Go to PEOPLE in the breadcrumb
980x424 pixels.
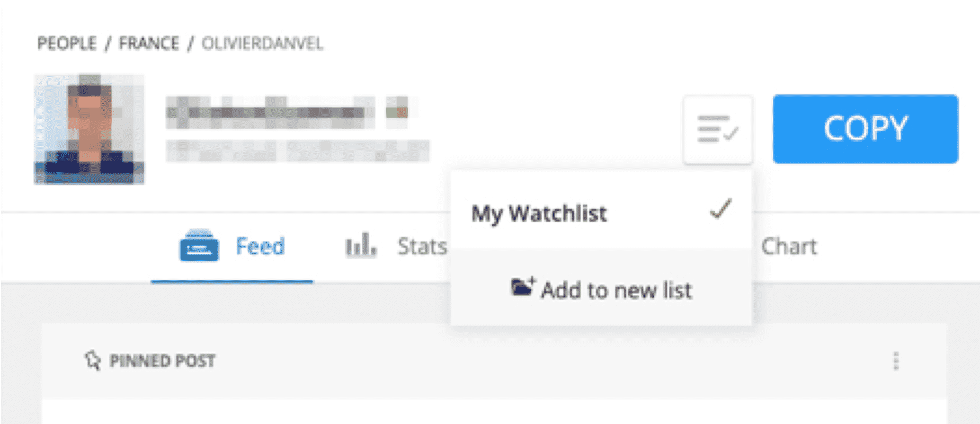pos(67,43)
